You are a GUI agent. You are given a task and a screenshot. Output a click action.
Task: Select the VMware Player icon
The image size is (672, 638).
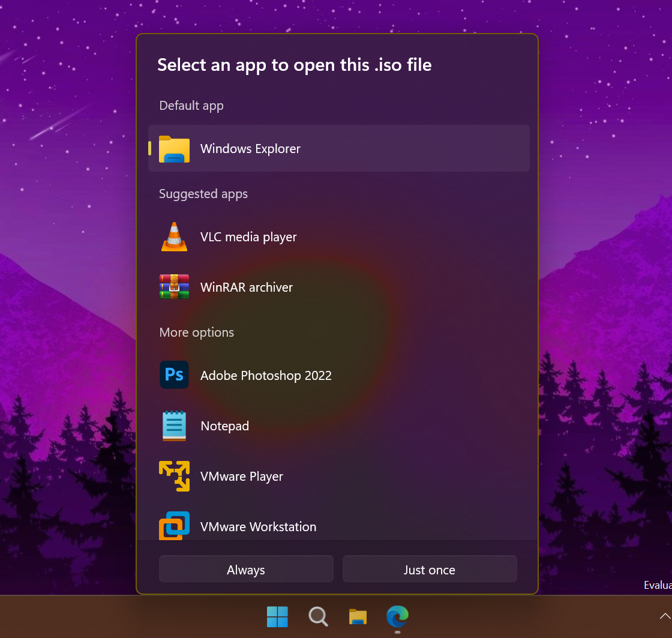(x=174, y=476)
